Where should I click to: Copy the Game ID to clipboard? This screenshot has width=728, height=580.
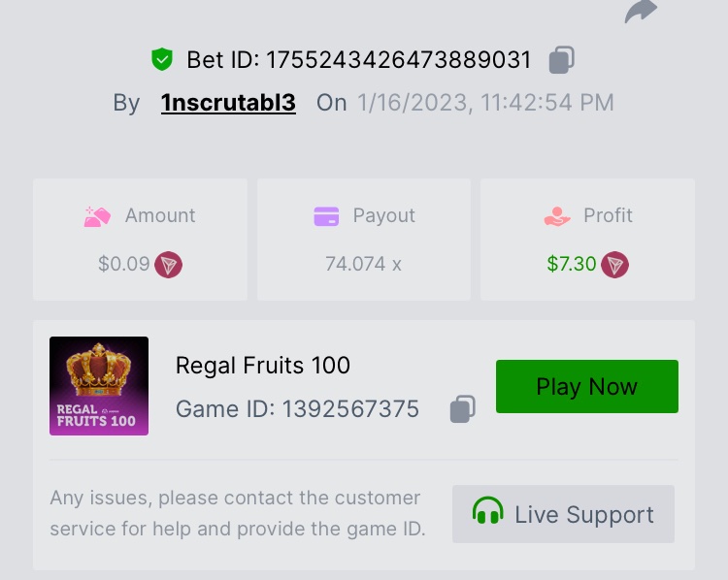[x=463, y=409]
